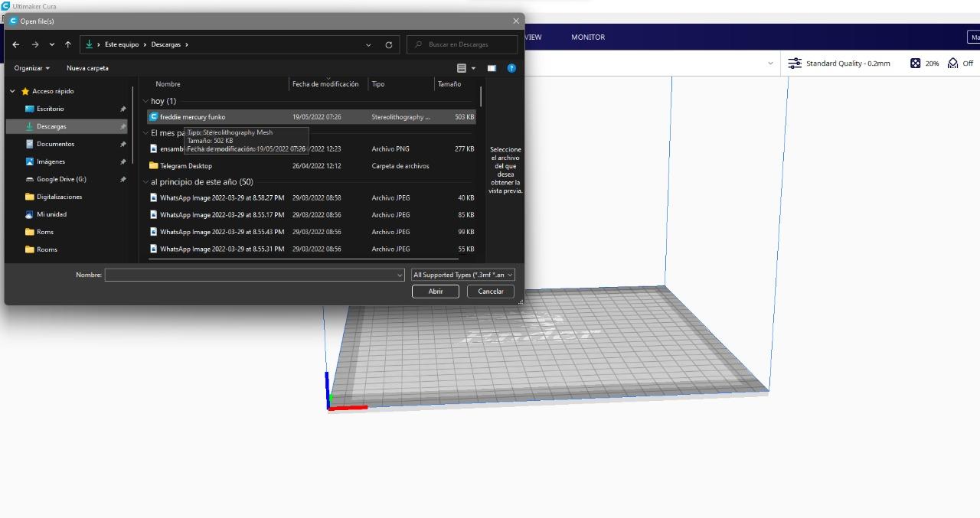The width and height of the screenshot is (980, 518).
Task: Select WhatsApp Image at 8.55.43 PM
Action: (311, 232)
